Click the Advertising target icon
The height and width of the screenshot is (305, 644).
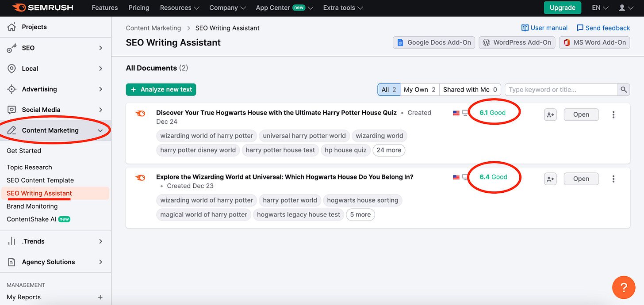[12, 89]
